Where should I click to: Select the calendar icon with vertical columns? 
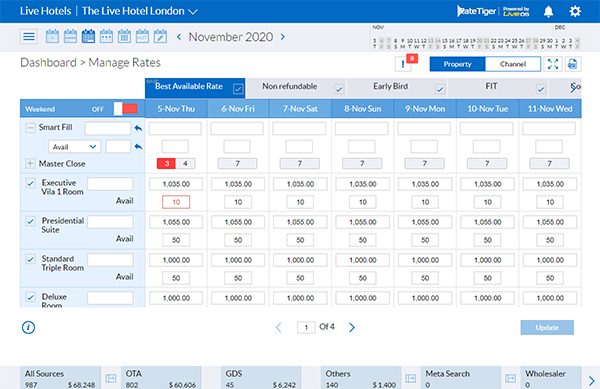(x=124, y=37)
